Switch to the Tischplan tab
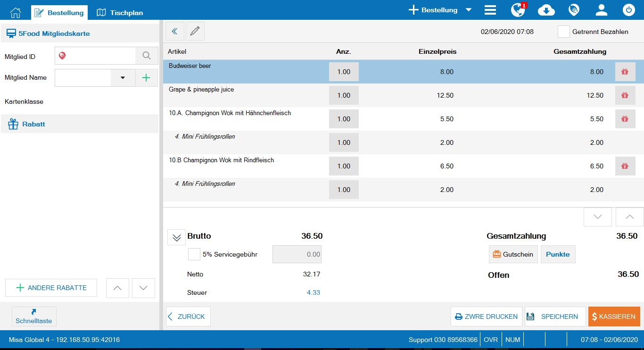 tap(120, 13)
